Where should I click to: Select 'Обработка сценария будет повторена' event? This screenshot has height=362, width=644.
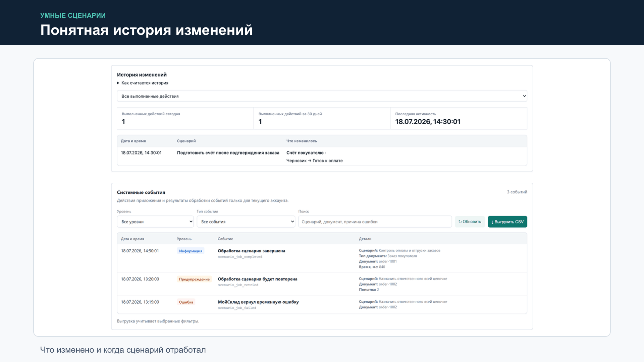coord(257,279)
